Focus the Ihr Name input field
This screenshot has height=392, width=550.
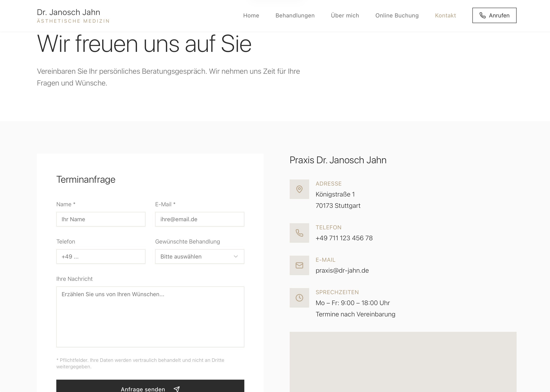tap(101, 219)
